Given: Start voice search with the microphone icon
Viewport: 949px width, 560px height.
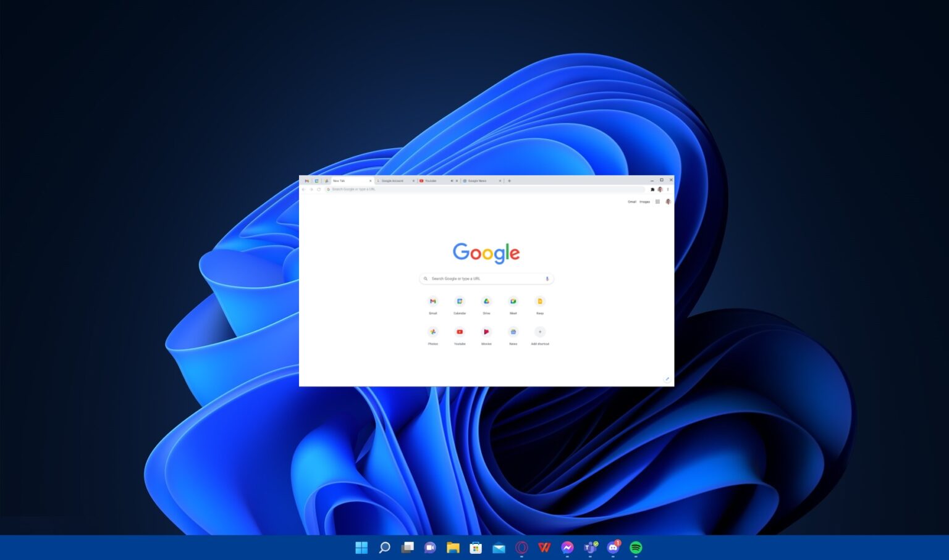Looking at the screenshot, I should (547, 279).
